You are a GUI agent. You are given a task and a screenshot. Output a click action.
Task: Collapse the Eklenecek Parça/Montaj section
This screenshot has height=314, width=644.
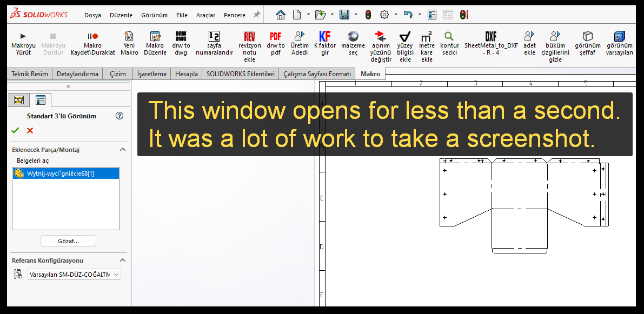click(x=123, y=150)
